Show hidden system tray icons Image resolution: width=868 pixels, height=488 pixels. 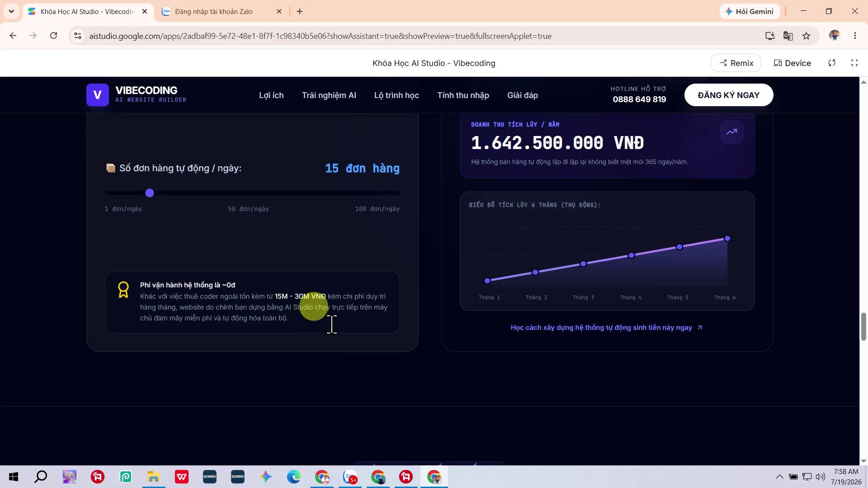coord(780,477)
